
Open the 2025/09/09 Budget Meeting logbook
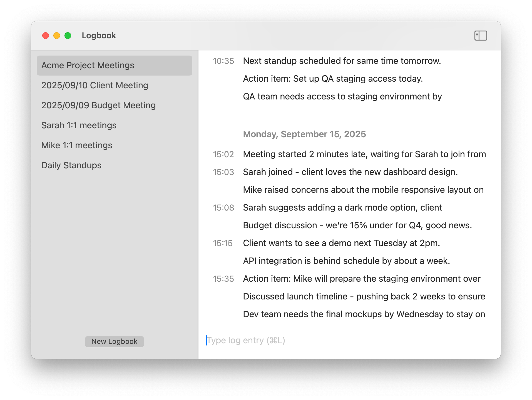point(114,105)
